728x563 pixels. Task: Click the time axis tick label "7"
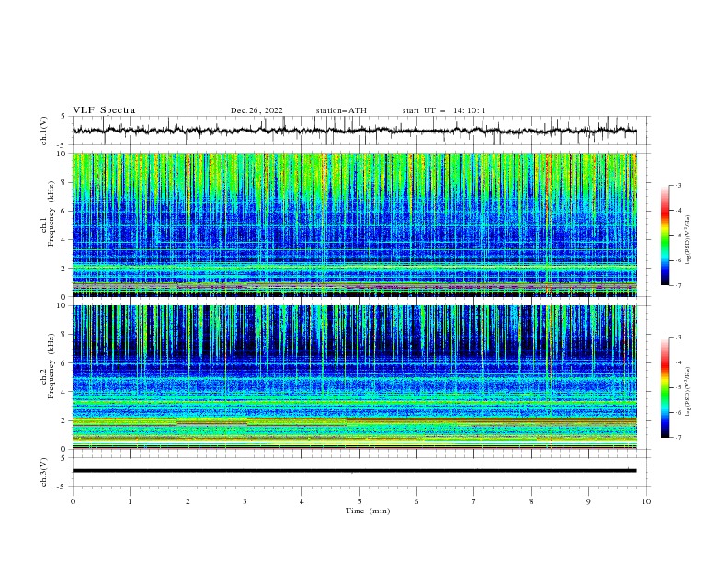474,501
